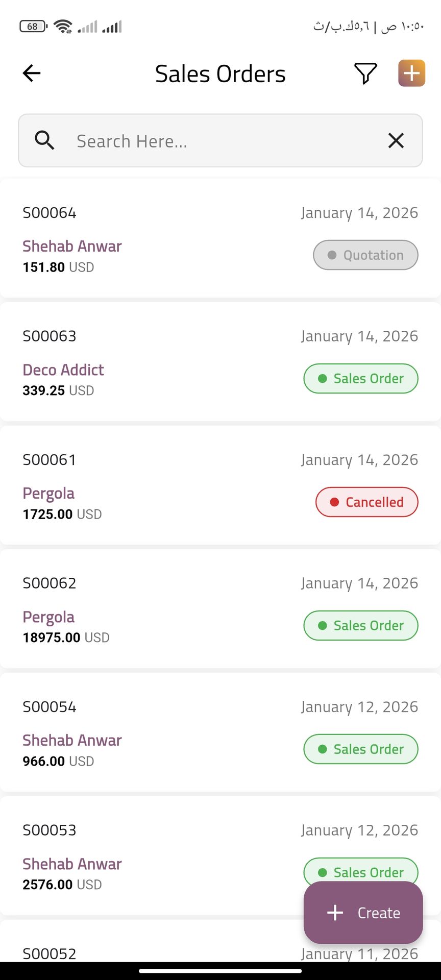Tap Sales Order badge on S00062
The height and width of the screenshot is (980, 441).
361,626
